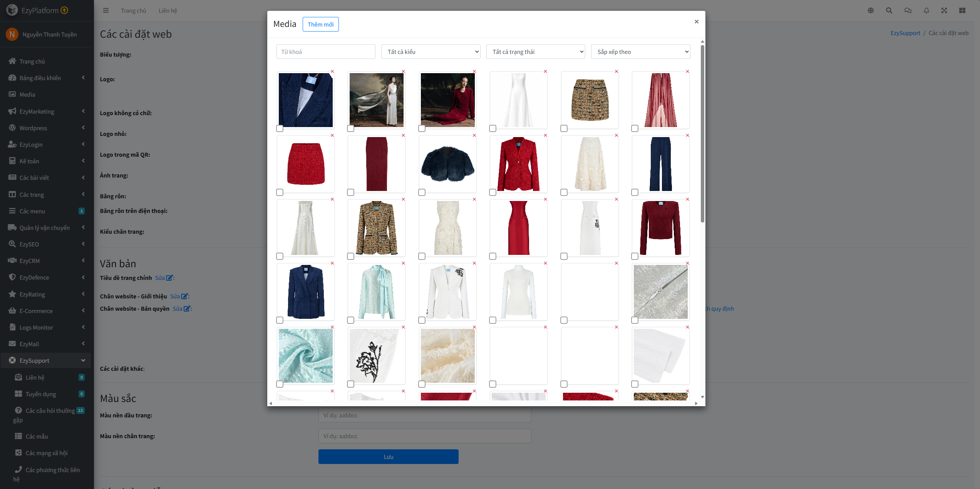Image resolution: width=980 pixels, height=489 pixels.
Task: Click the grid apps icon in header
Action: (962, 10)
